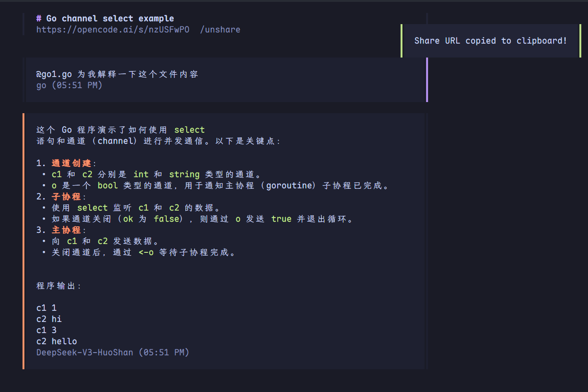Click the "c2 hello" output line

coord(57,341)
